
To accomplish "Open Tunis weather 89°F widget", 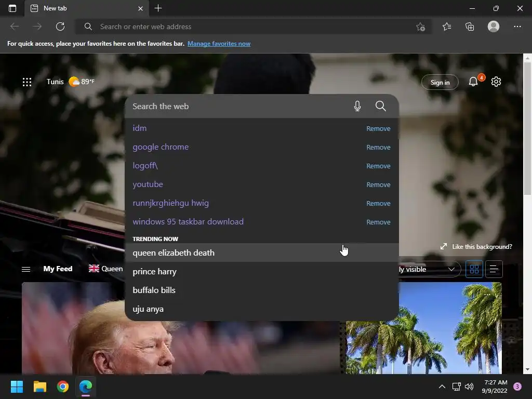I will (71, 82).
